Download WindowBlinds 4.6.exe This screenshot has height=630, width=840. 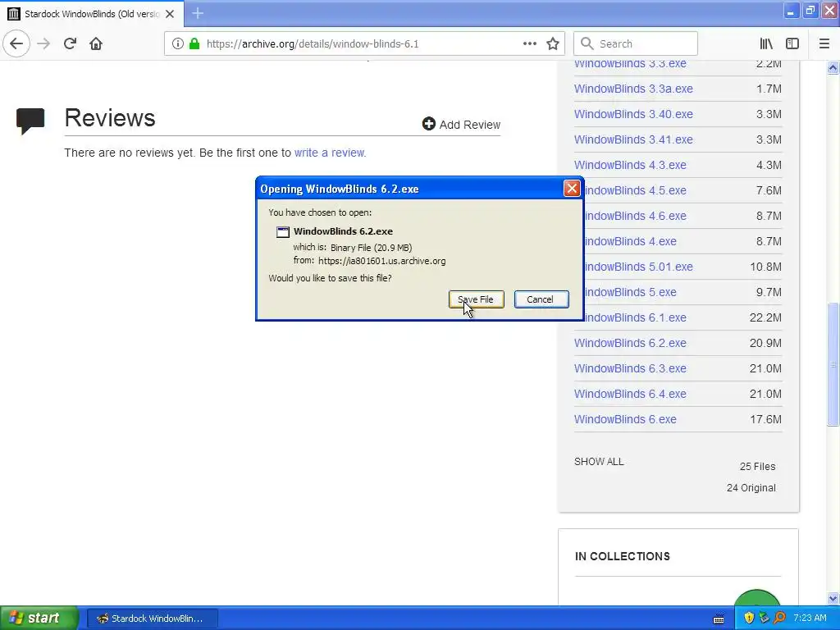click(636, 216)
